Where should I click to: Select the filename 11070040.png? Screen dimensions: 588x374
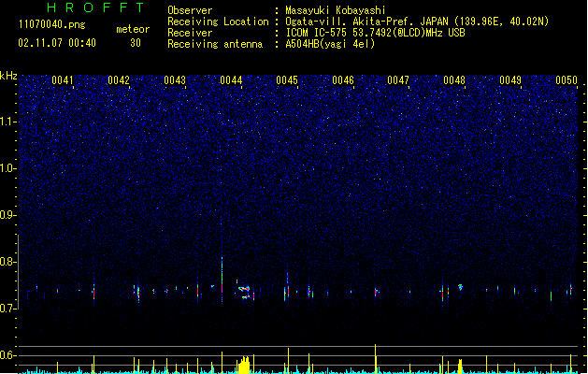(51, 24)
